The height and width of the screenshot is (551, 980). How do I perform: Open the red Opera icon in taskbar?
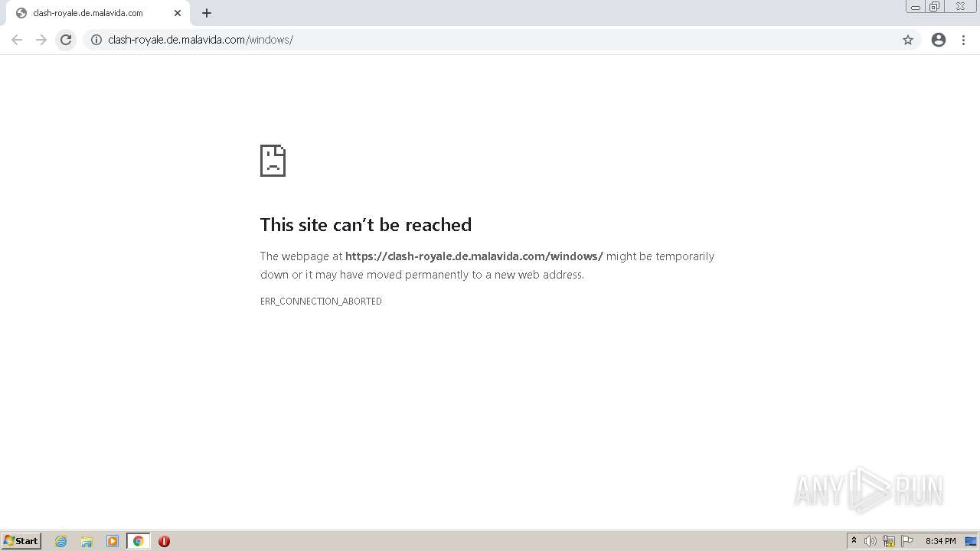click(x=164, y=541)
